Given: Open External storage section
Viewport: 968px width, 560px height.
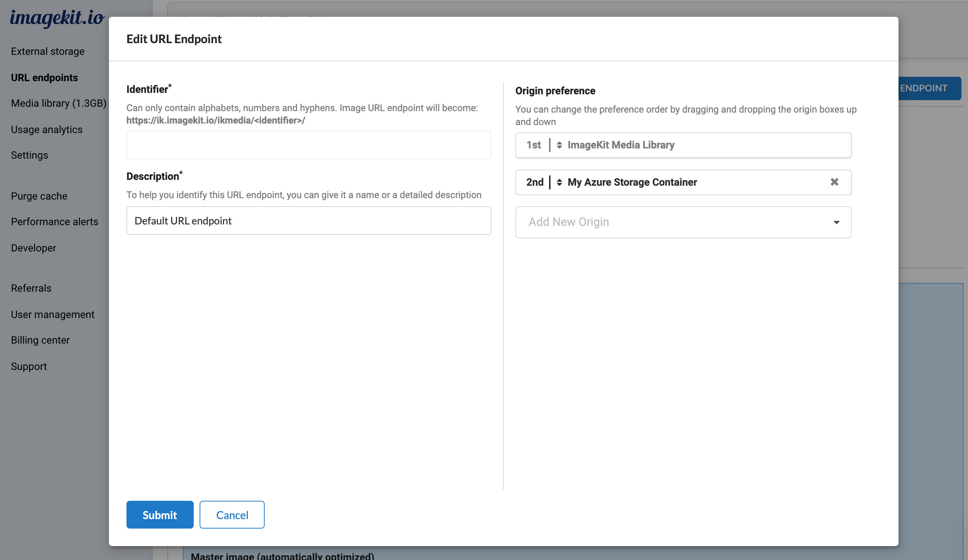Looking at the screenshot, I should [48, 51].
